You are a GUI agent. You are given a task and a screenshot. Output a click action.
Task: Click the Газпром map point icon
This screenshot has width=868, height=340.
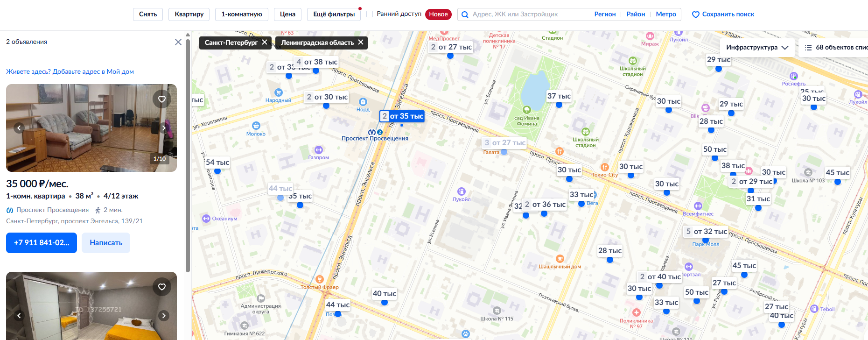click(319, 150)
